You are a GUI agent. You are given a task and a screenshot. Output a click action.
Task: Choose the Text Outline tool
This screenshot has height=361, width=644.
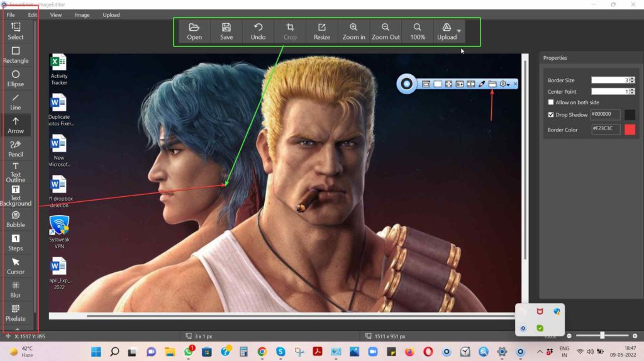point(16,172)
